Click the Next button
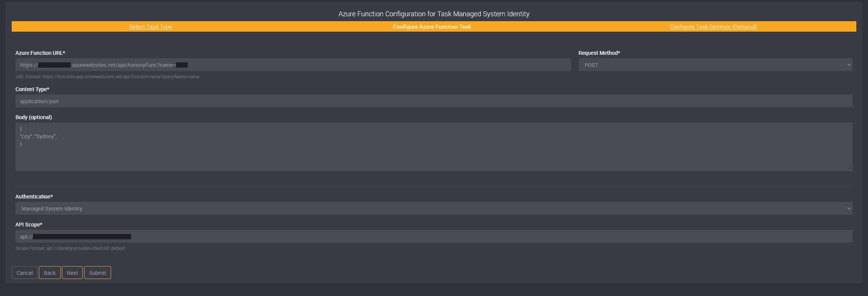 coord(72,273)
